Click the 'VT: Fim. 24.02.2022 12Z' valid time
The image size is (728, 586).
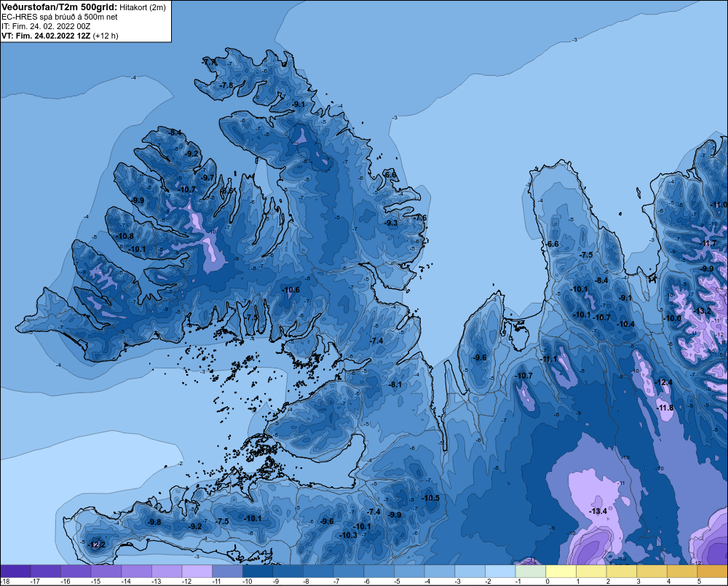[46, 36]
